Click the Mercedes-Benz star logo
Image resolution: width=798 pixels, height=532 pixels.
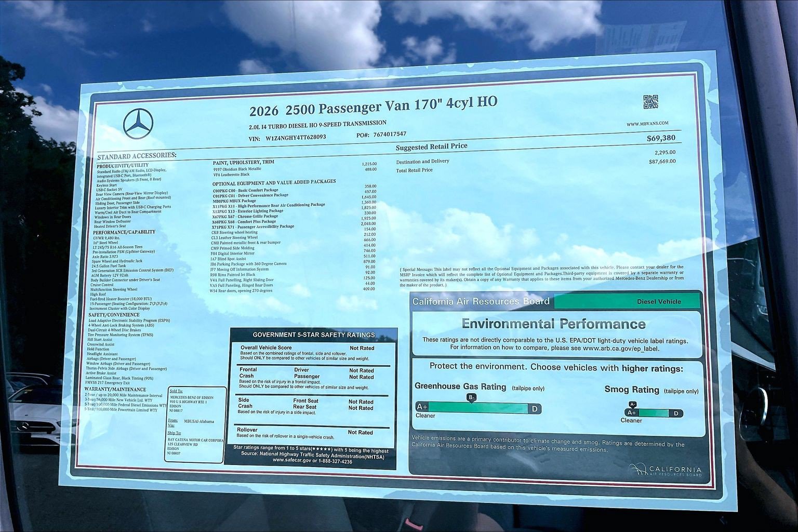point(139,124)
